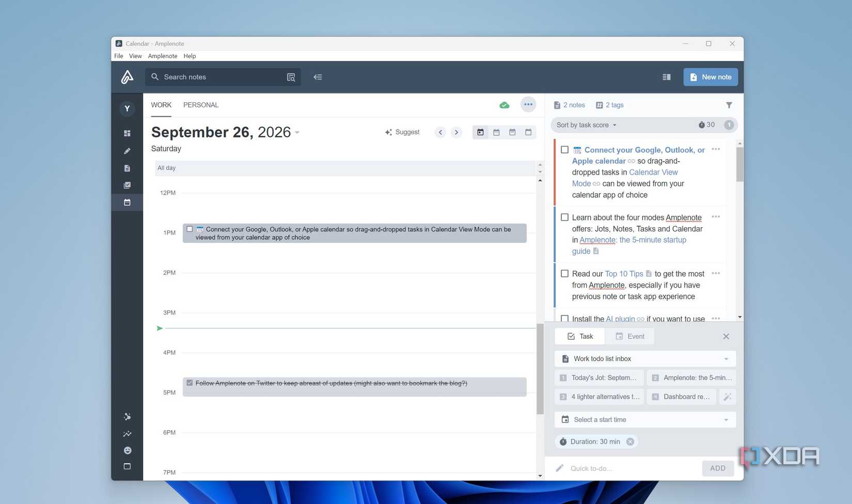Remove the 30 min duration chip
This screenshot has width=852, height=504.
(630, 442)
